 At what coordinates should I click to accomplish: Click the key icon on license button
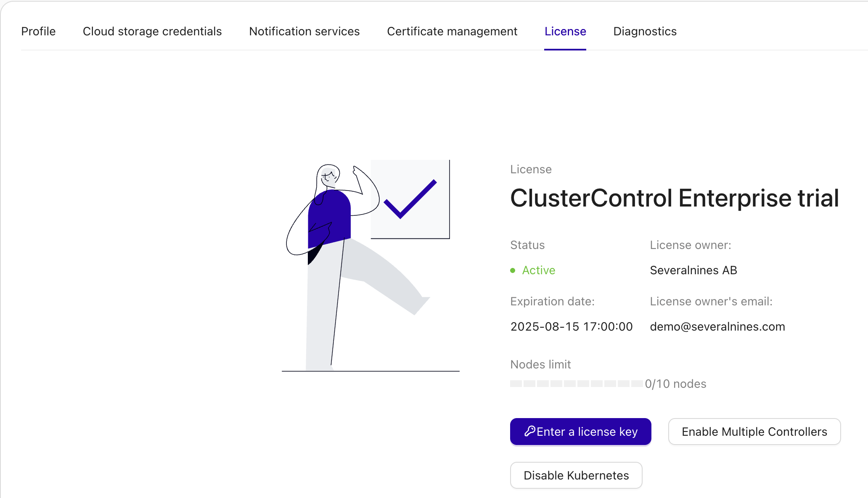[529, 431]
